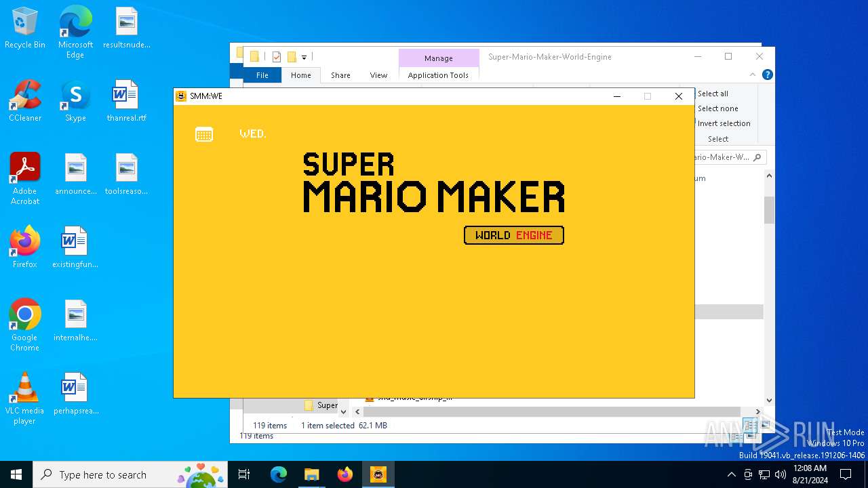Collapse the Explorer ribbon with chevron
Viewport: 868px width, 488px height.
753,75
